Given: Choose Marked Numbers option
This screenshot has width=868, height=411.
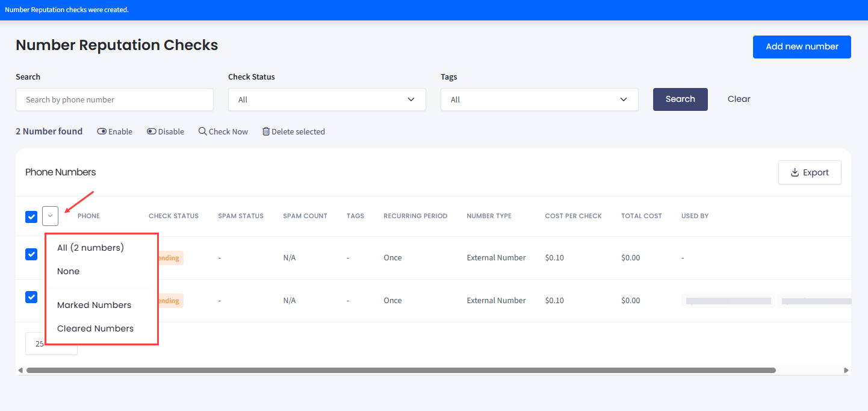Looking at the screenshot, I should click(94, 305).
